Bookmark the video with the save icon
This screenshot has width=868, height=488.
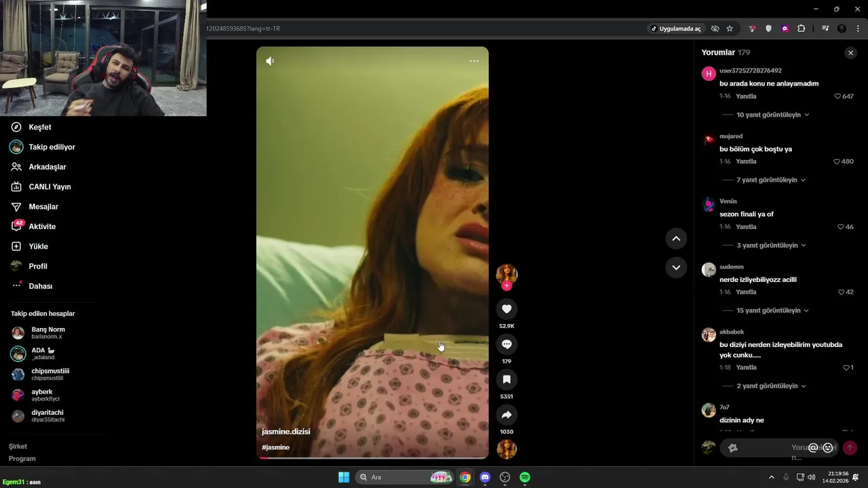click(507, 380)
